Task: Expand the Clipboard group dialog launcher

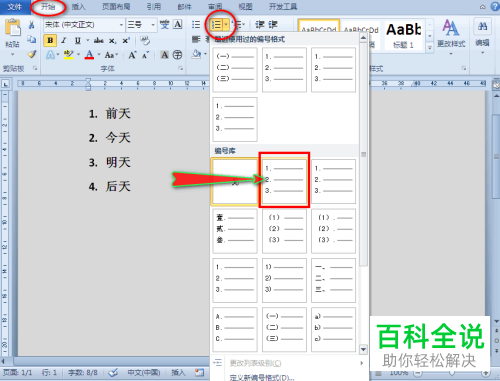Action: tap(35, 68)
